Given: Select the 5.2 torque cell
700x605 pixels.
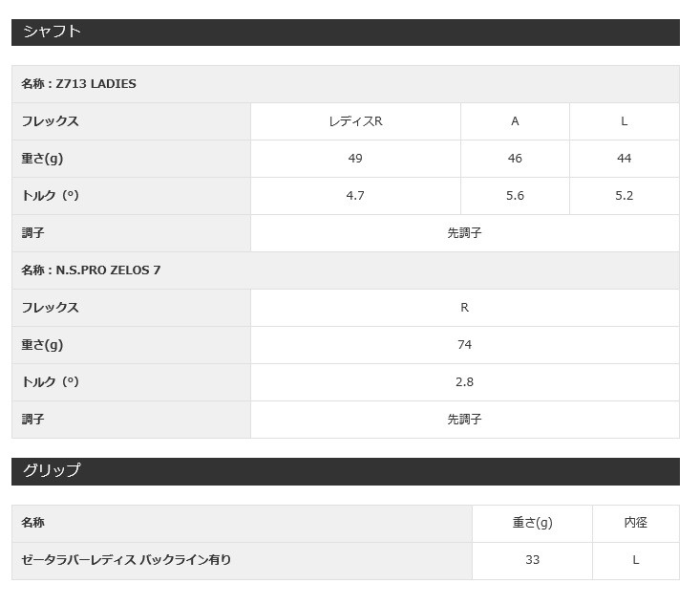Looking at the screenshot, I should click(625, 196).
